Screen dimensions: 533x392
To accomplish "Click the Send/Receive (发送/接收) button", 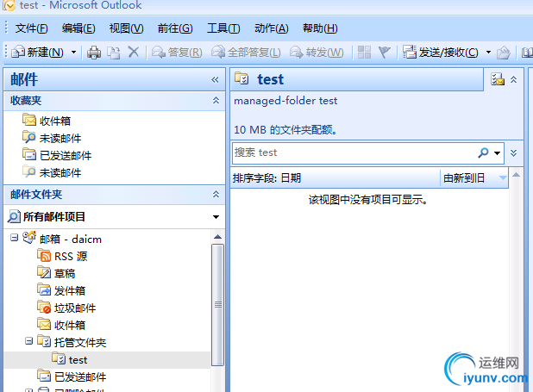I will coord(441,53).
